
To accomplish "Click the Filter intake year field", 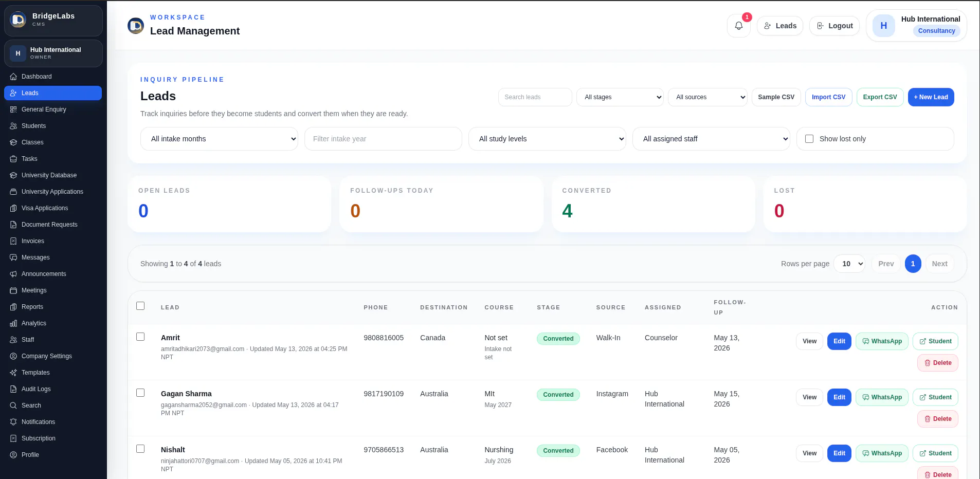I will (x=383, y=139).
